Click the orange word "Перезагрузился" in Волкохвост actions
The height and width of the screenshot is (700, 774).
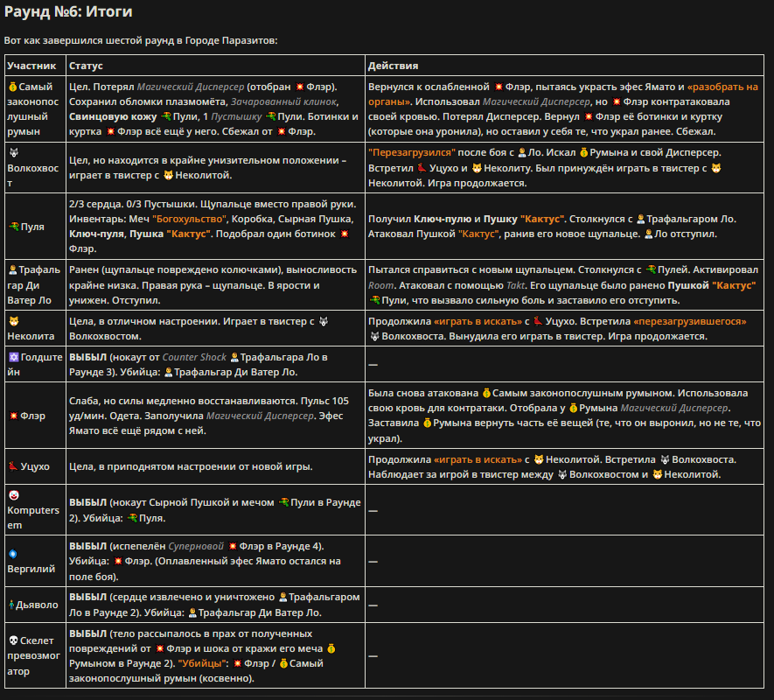pyautogui.click(x=412, y=152)
